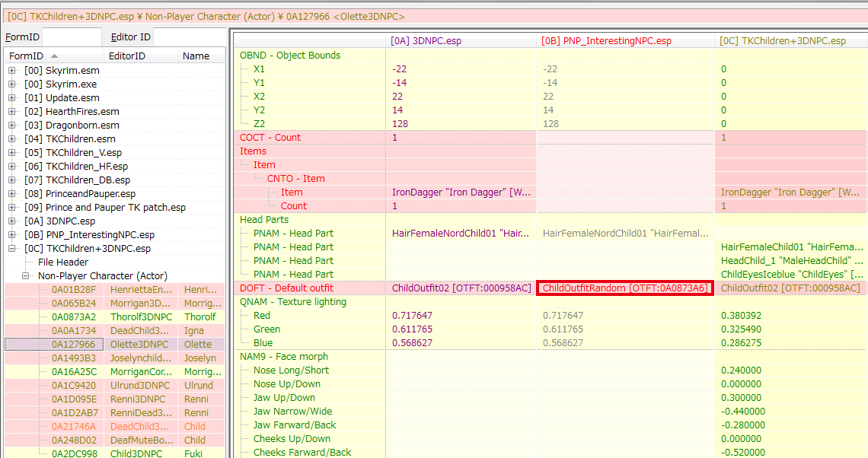Viewport: 868px width, 458px height.
Task: Select record 0A1D2AB7 RenniDead3...
Action: (x=114, y=412)
